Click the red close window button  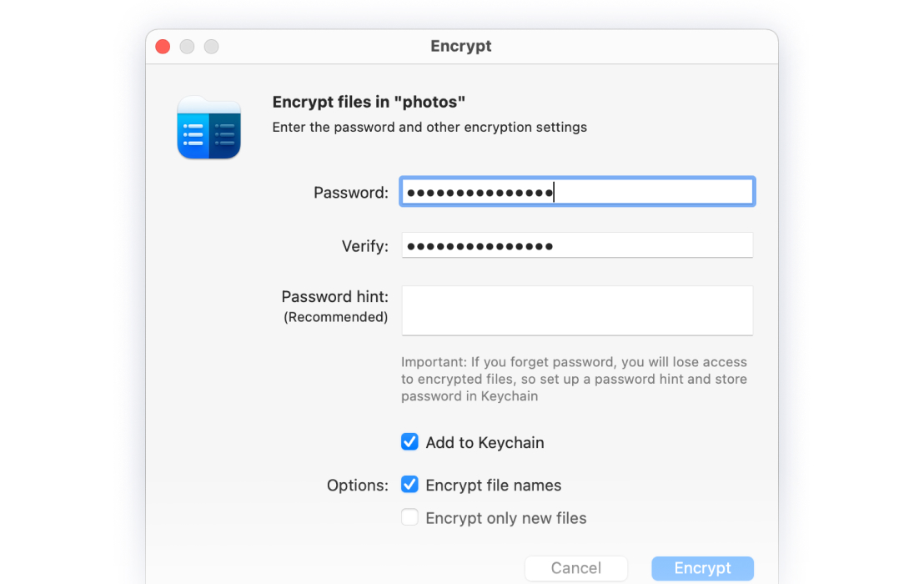162,47
